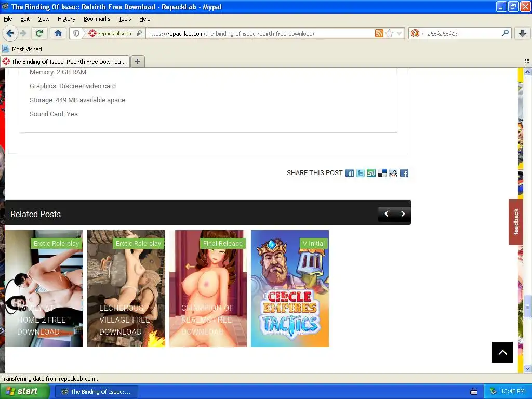532x399 pixels.
Task: Open the View menu
Action: point(44,19)
